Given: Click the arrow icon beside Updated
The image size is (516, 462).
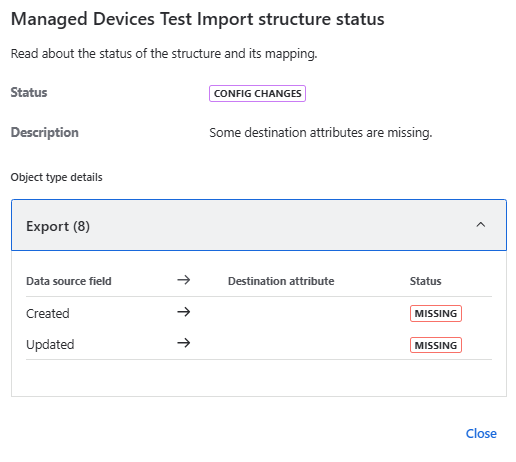Looking at the screenshot, I should [184, 343].
